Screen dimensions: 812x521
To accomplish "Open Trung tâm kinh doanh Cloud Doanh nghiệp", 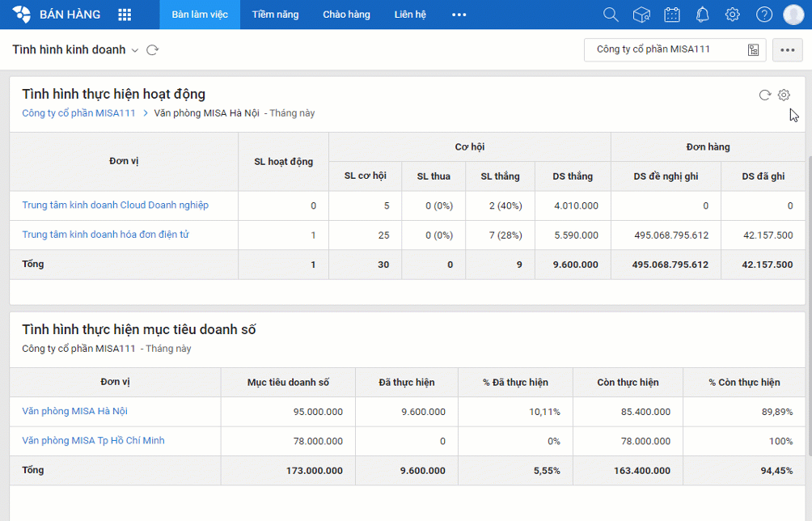I will 115,205.
